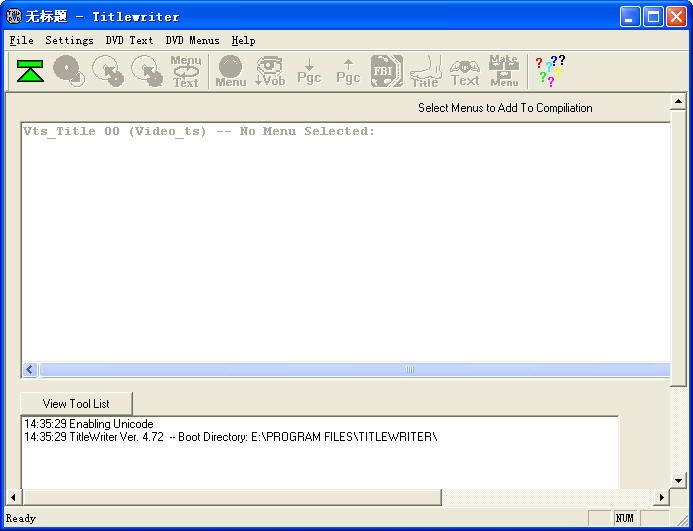Click the Pgc up-arrow toolbar icon

pos(348,71)
